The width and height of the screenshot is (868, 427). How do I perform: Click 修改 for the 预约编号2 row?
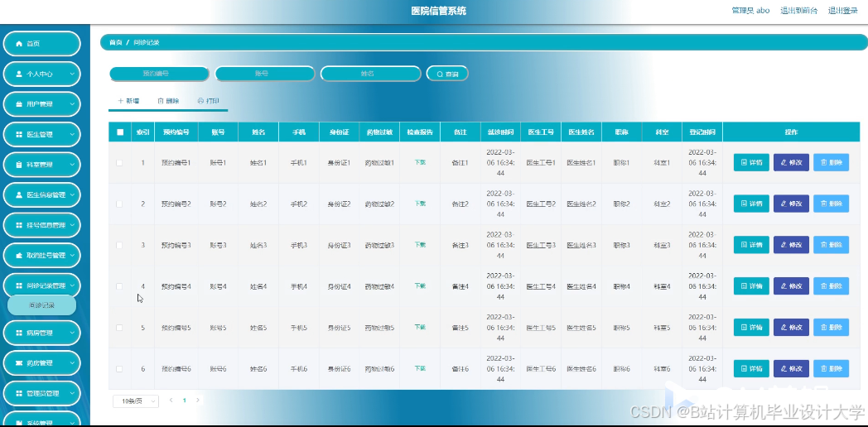[x=791, y=204]
